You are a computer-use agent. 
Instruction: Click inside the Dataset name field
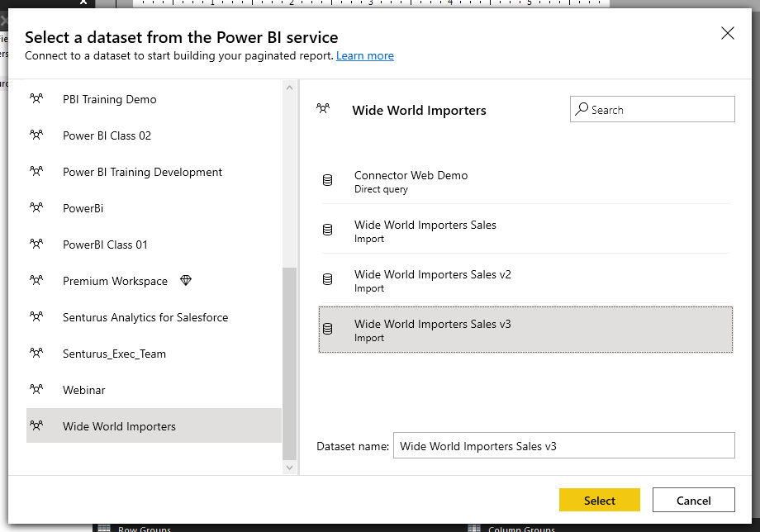click(x=563, y=445)
